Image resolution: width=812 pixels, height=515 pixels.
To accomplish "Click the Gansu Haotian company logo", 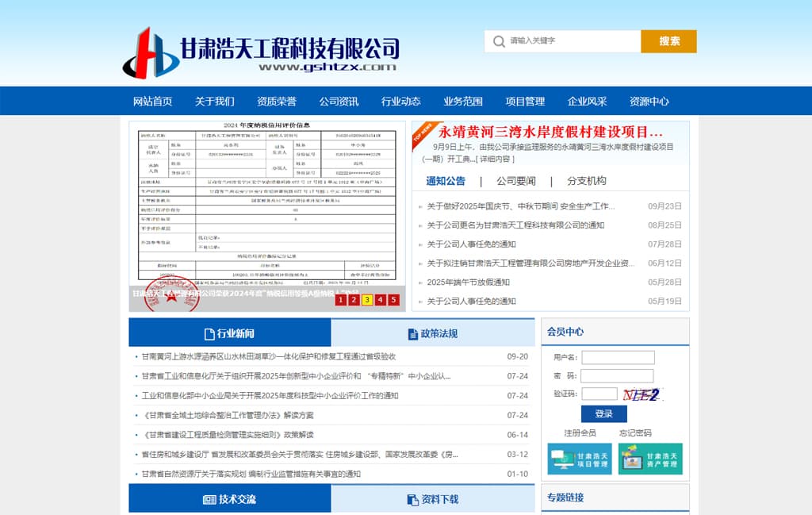I will pos(261,53).
